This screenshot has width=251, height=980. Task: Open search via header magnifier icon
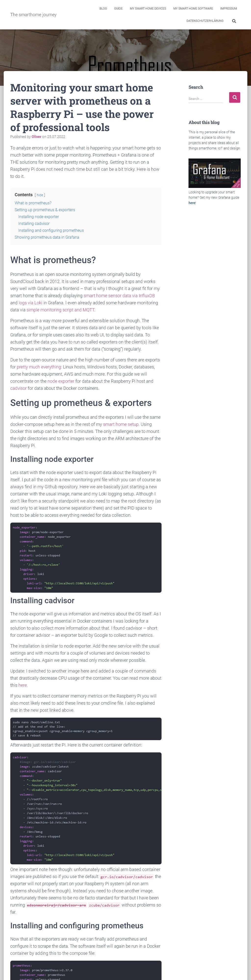[234, 21]
